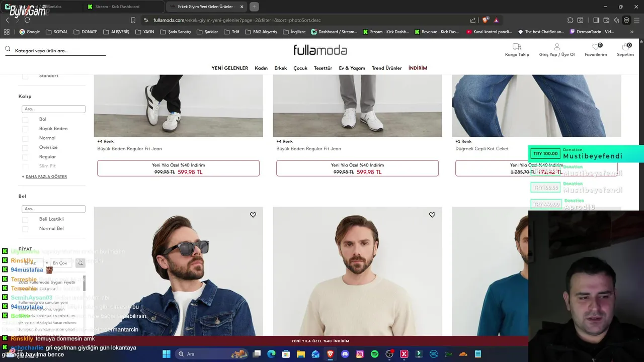
Task: Click the magnifier icon beside category search
Action: pos(8,49)
